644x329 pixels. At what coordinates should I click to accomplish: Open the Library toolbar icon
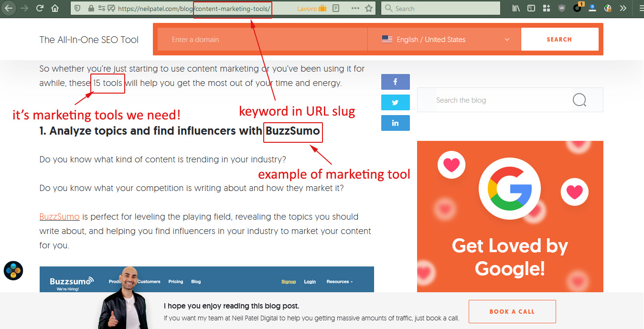point(516,8)
